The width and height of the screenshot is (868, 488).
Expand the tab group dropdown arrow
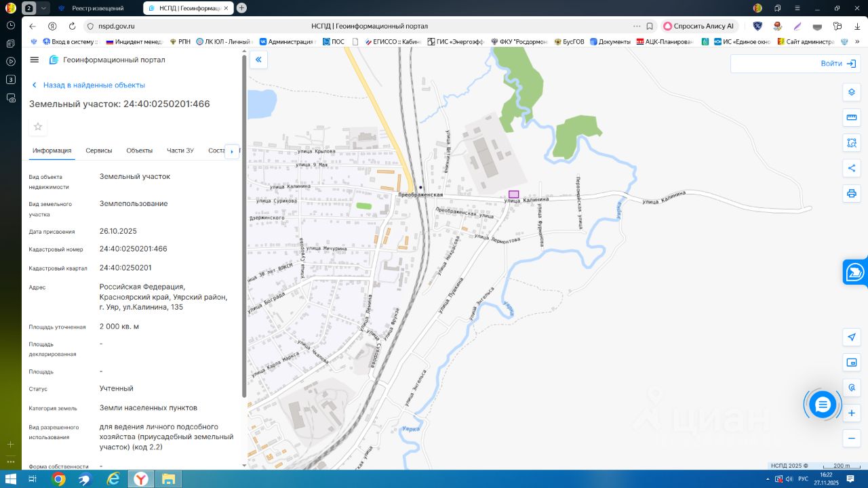pos(44,8)
